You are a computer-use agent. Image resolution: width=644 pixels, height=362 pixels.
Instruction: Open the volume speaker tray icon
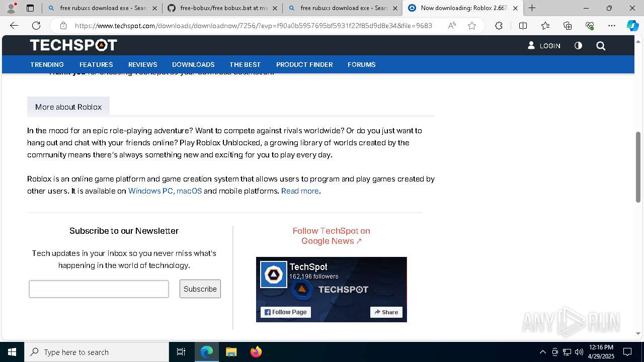pos(579,352)
